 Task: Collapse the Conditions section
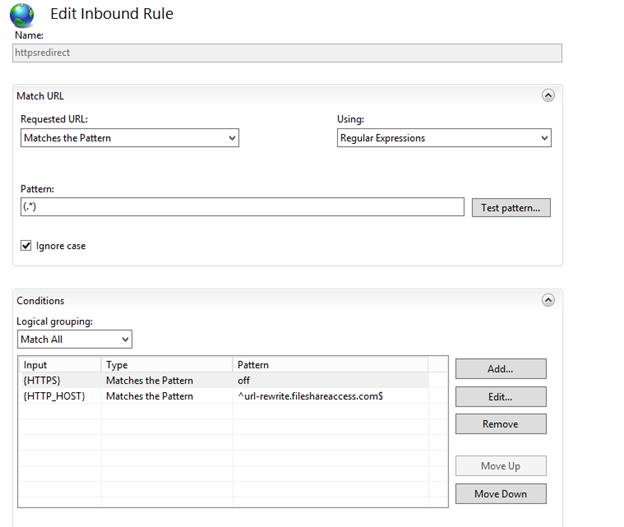point(547,300)
